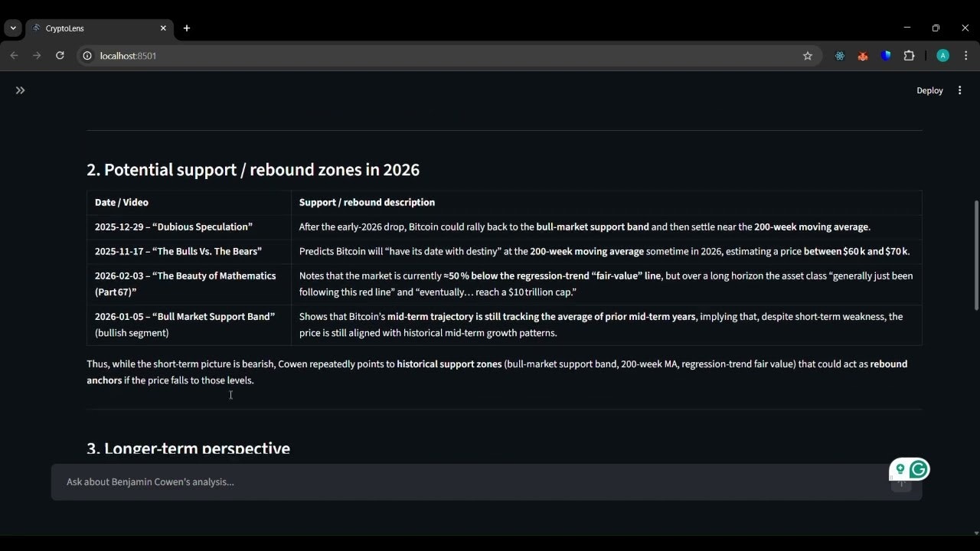Click the "$10 trillion cap" description cell
The width and height of the screenshot is (980, 551).
click(x=606, y=284)
